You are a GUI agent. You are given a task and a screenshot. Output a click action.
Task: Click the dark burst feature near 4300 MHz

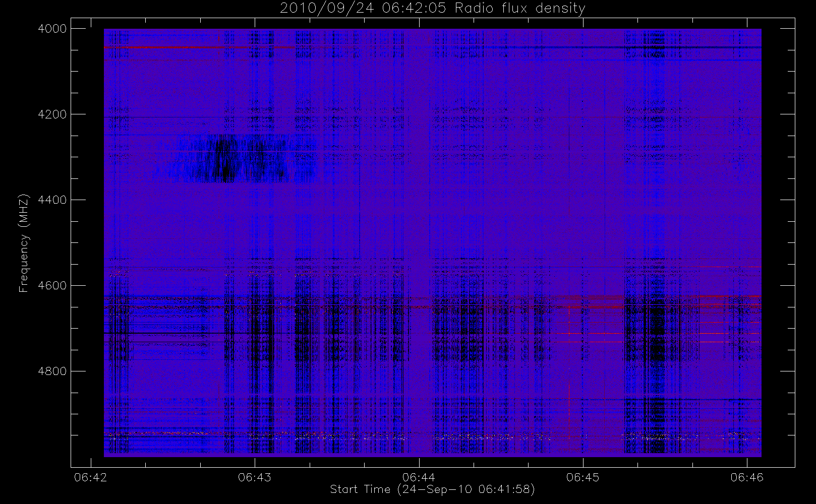pos(237,158)
